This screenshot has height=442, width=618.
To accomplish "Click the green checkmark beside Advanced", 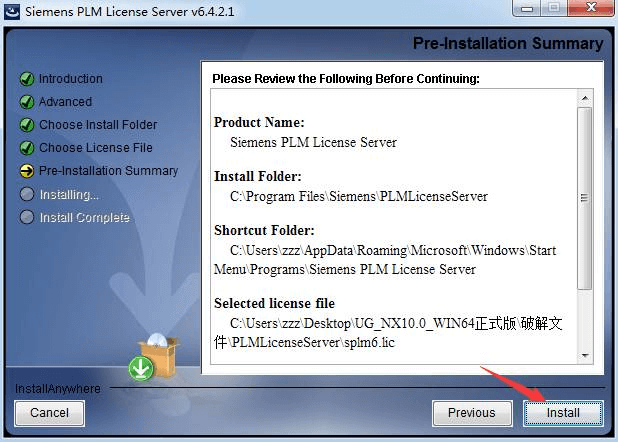I will 27,102.
